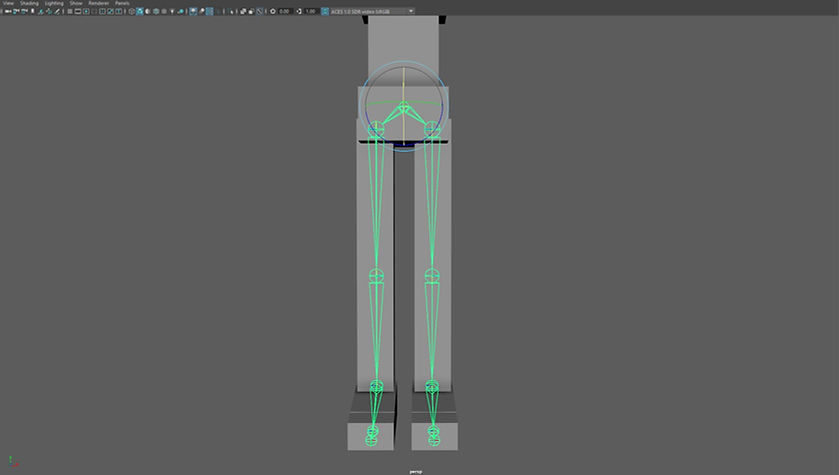The width and height of the screenshot is (839, 475).
Task: Open the Show menu
Action: point(76,3)
